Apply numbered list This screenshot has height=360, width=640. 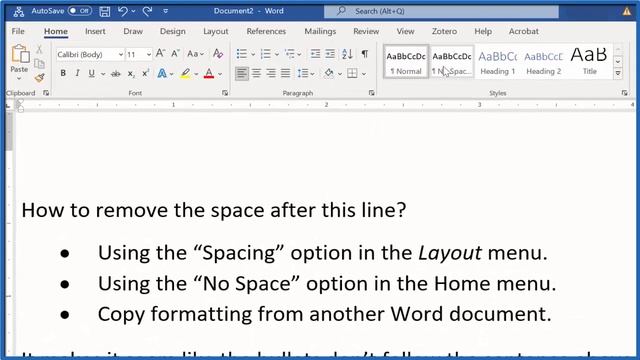266,53
